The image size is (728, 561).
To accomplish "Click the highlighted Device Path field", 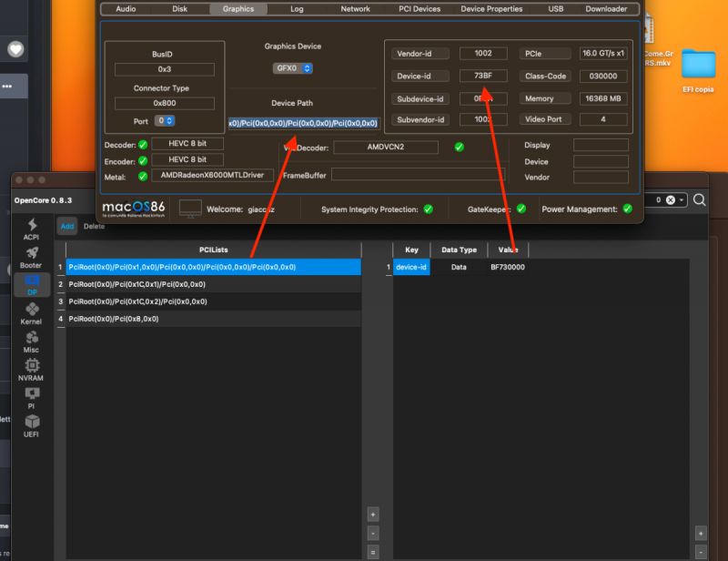I will click(x=304, y=123).
